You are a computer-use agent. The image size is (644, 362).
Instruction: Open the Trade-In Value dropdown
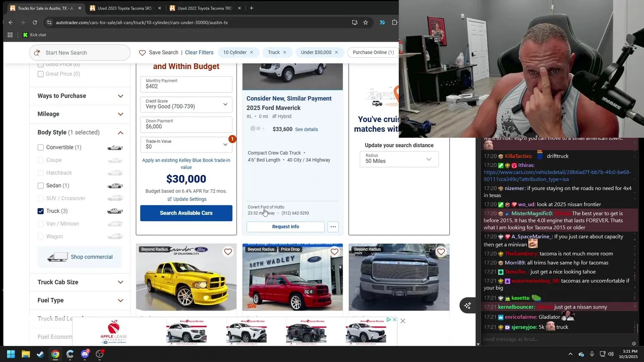click(186, 144)
